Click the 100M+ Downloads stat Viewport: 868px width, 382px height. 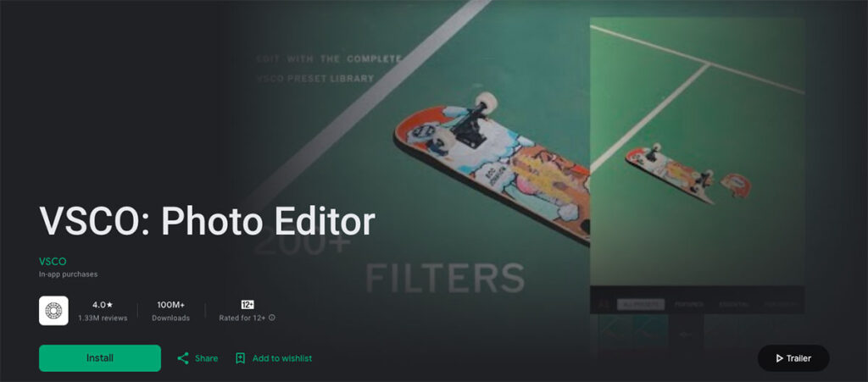(x=171, y=311)
